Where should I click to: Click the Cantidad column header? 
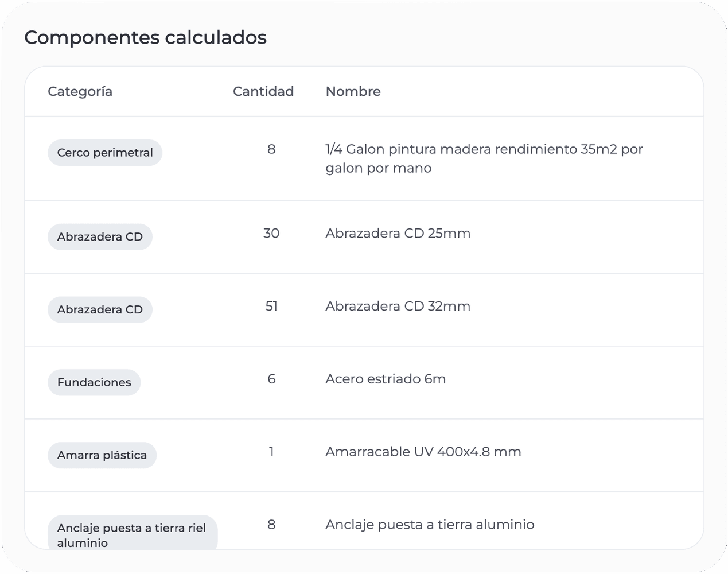coord(263,91)
